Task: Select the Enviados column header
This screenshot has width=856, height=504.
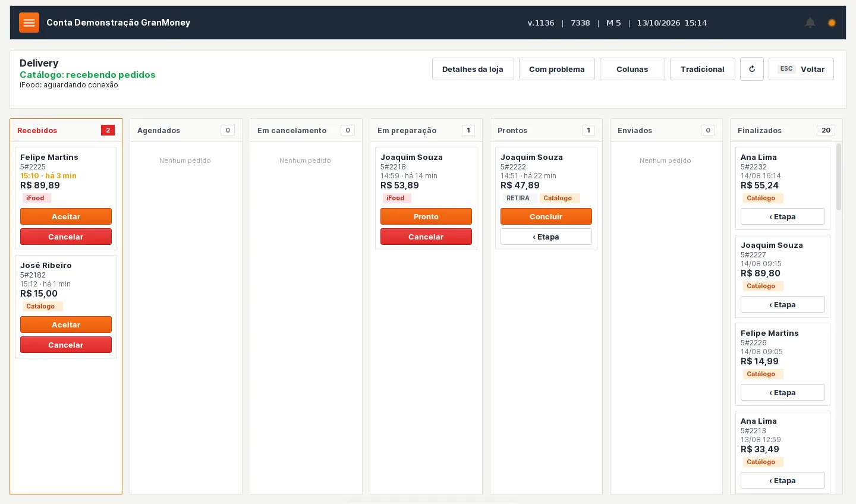Action: pyautogui.click(x=666, y=130)
